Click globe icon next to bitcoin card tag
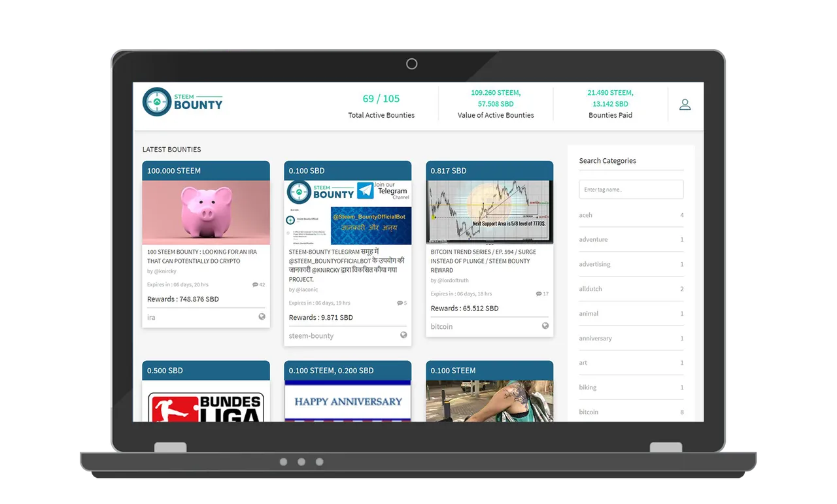Screen dimensions: 837x504 pos(545,326)
